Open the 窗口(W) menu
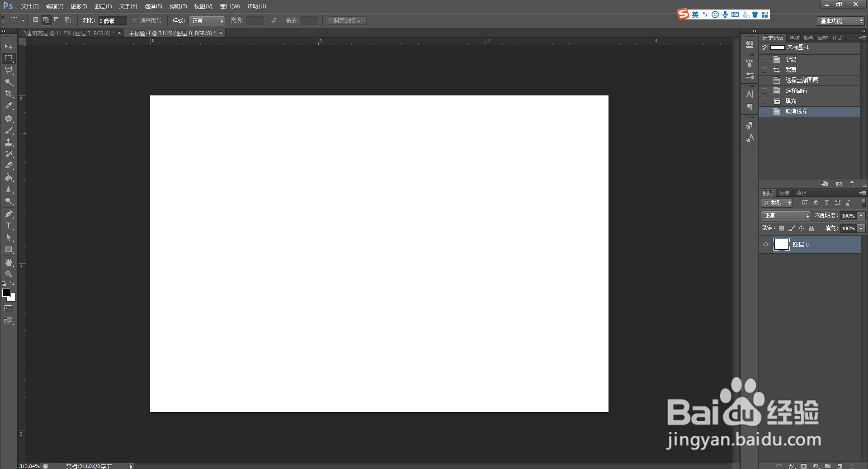 (x=230, y=6)
